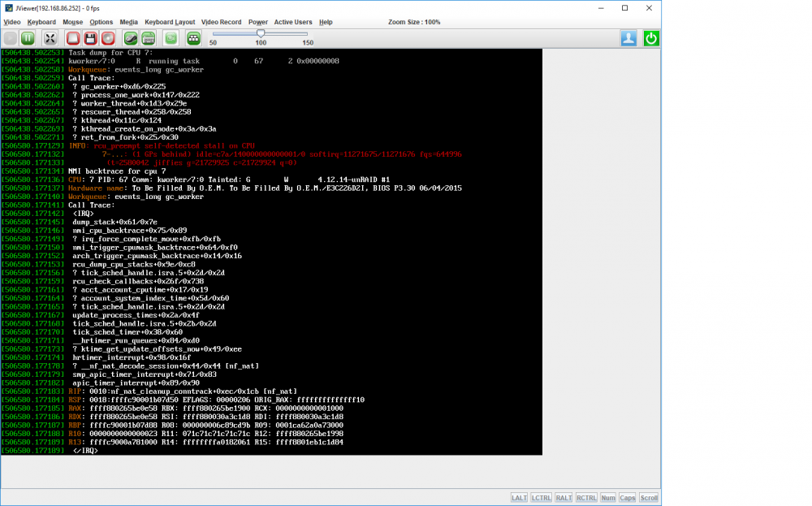Toggle the Num lock indicator
Screen dimensions: 812x506
(608, 498)
